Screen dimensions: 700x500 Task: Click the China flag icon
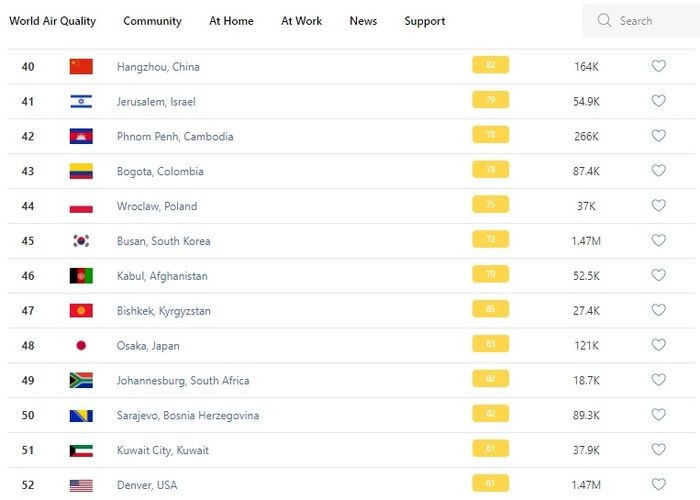coord(81,66)
